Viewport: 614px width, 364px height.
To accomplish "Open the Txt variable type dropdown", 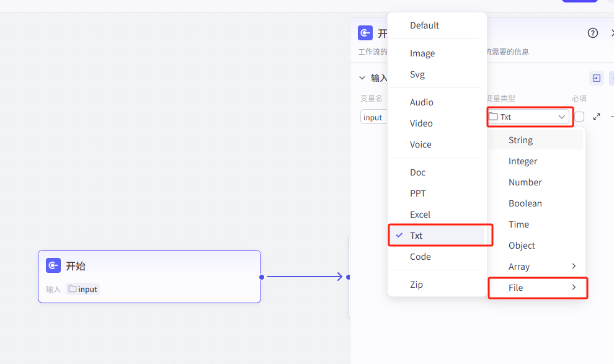I will (x=528, y=117).
